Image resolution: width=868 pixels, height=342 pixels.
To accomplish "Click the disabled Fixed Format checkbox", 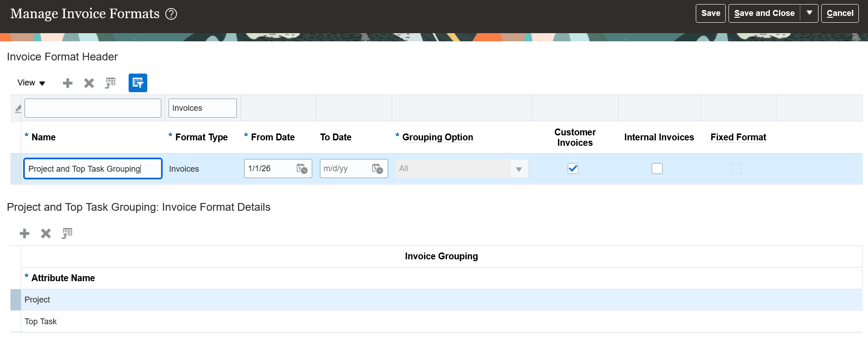I will click(736, 169).
